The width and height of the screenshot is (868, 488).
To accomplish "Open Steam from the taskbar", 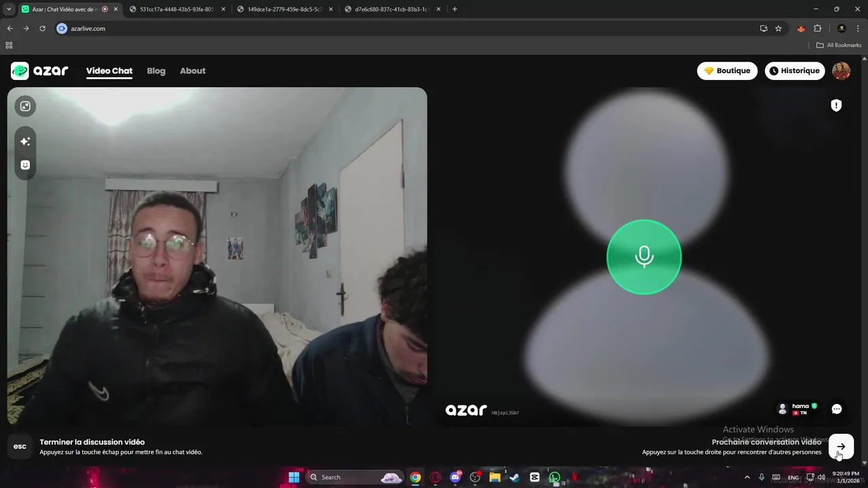I will pos(515,477).
